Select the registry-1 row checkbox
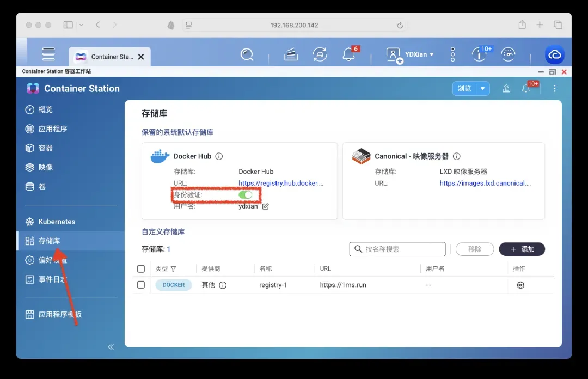The height and width of the screenshot is (379, 588). pos(142,285)
